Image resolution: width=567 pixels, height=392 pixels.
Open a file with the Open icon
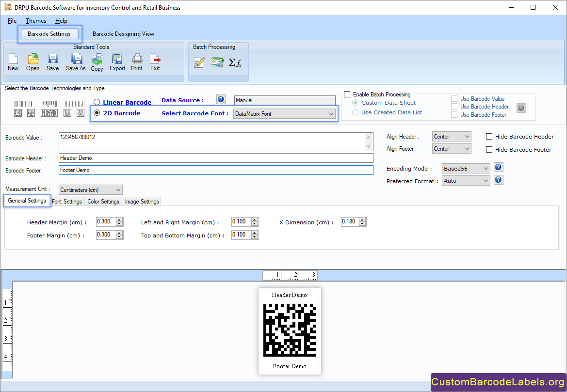click(33, 59)
